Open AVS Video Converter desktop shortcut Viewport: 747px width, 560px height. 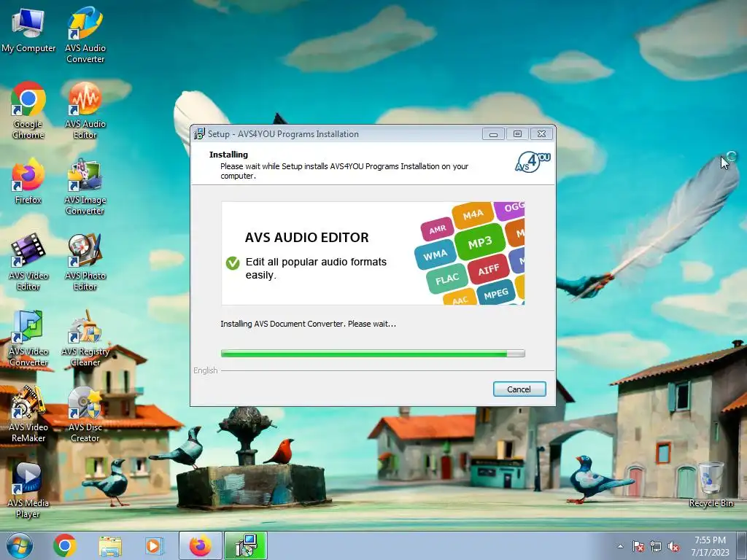click(x=28, y=338)
